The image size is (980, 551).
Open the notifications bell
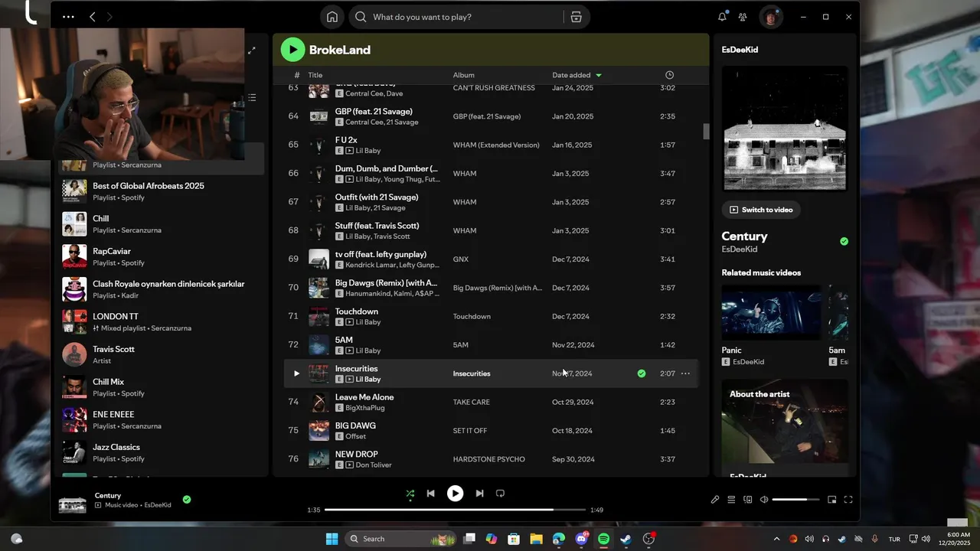tap(722, 17)
